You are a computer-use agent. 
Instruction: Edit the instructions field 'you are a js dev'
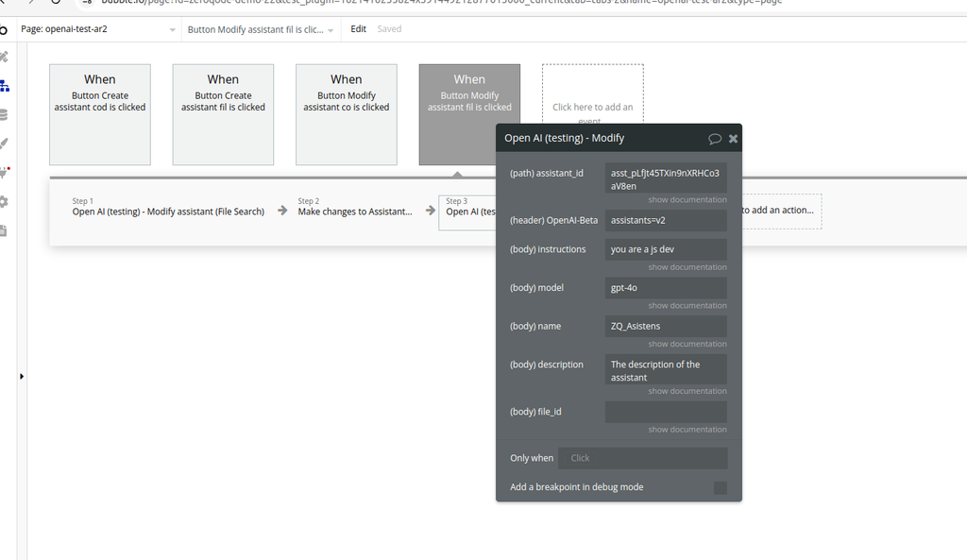pos(666,249)
